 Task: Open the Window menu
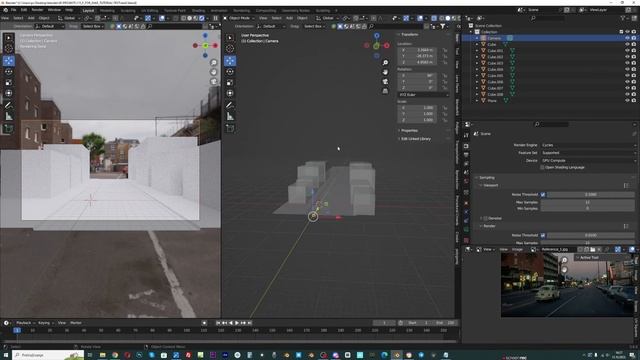click(54, 10)
